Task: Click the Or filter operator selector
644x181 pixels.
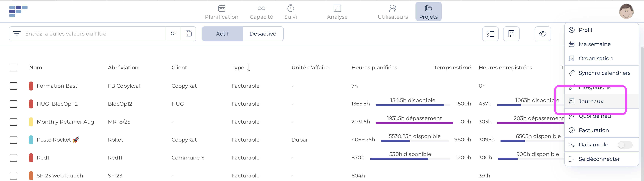Action: click(x=173, y=34)
